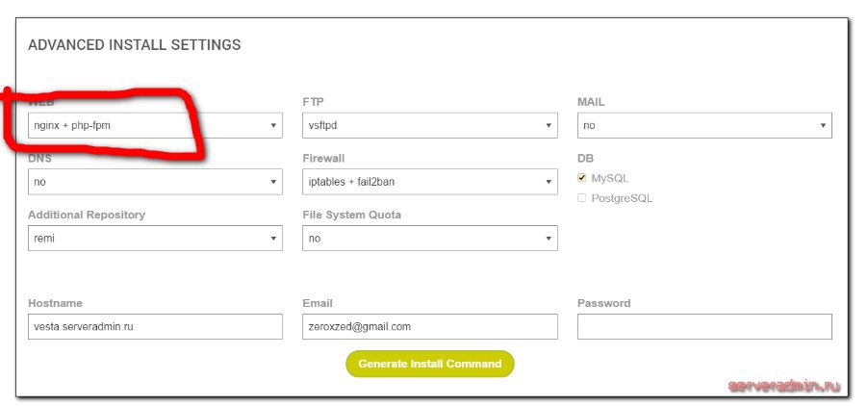Screen dimensions: 868x406
Task: Open the MAIL dropdown
Action: point(703,125)
